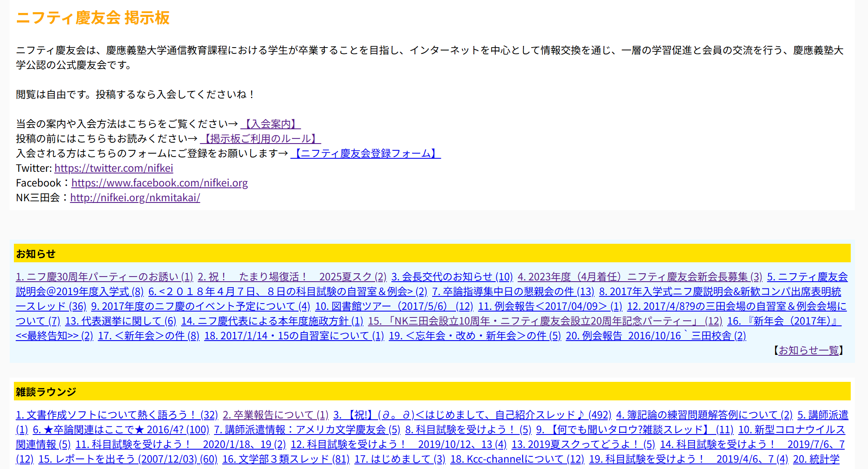Image resolution: width=868 pixels, height=469 pixels.
Task: Open thread <新年会>の件 (8)
Action: point(148,336)
